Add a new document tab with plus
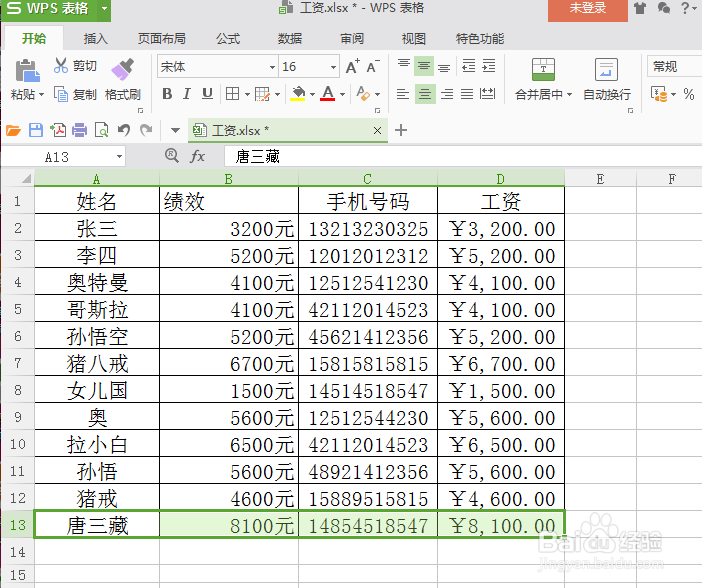This screenshot has height=588, width=702. [401, 130]
